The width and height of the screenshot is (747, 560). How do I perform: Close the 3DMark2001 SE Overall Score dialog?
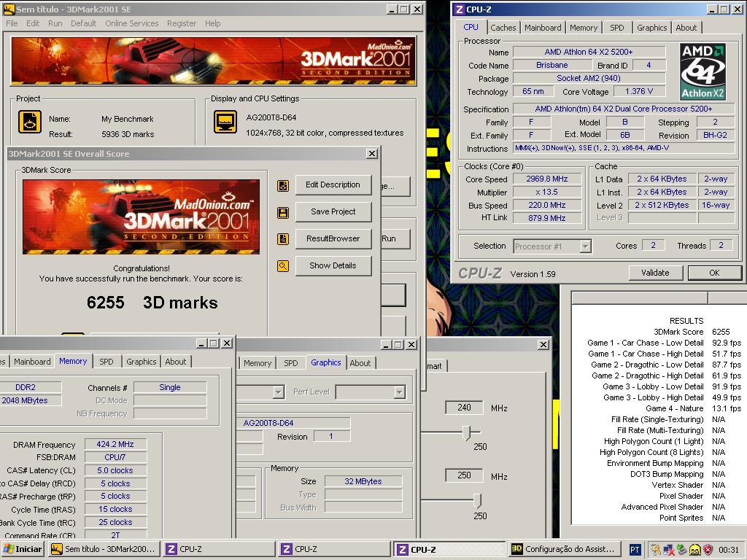(x=372, y=153)
